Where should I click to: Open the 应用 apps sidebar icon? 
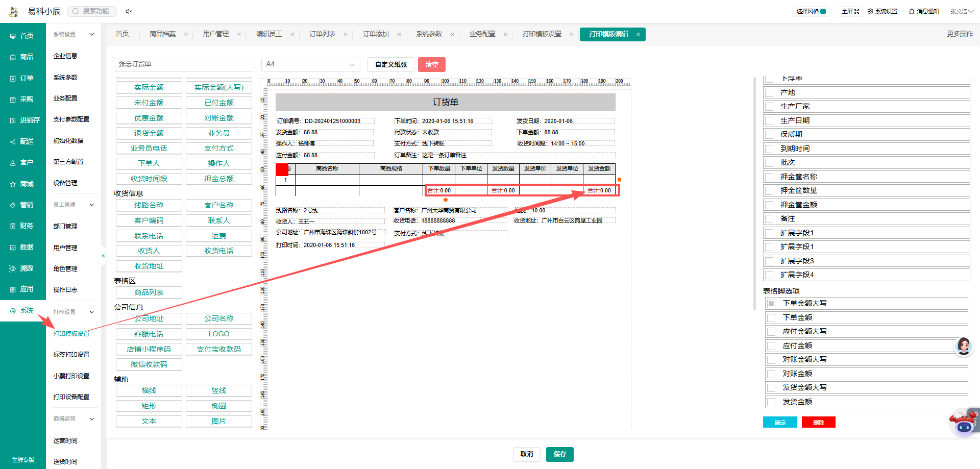pos(13,289)
